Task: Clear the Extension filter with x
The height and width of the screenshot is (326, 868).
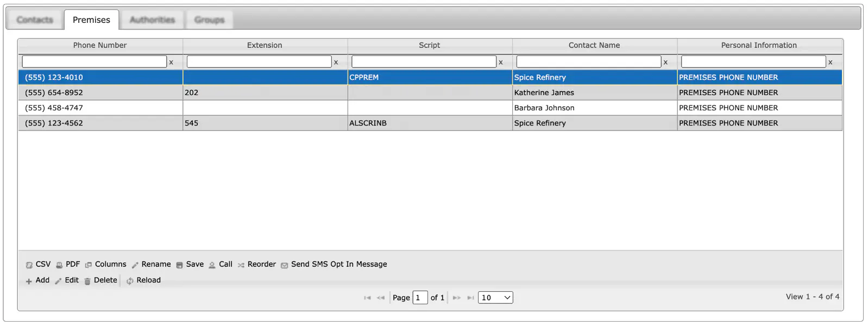Action: (x=336, y=62)
